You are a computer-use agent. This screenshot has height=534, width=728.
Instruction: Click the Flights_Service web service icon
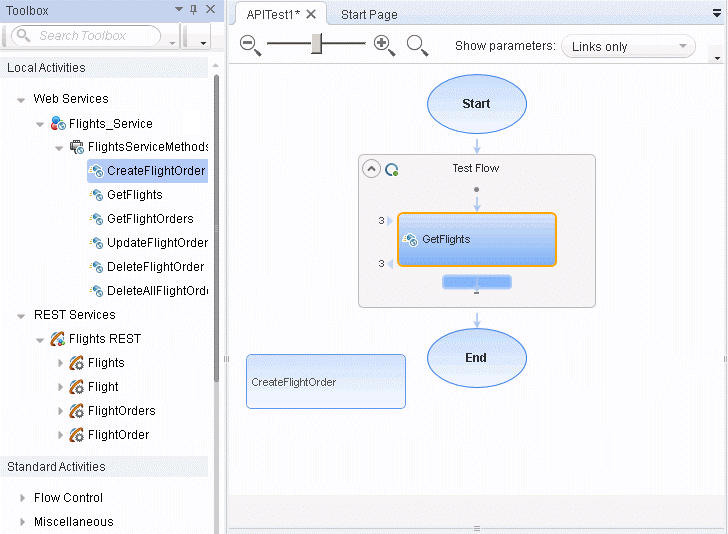[x=58, y=123]
